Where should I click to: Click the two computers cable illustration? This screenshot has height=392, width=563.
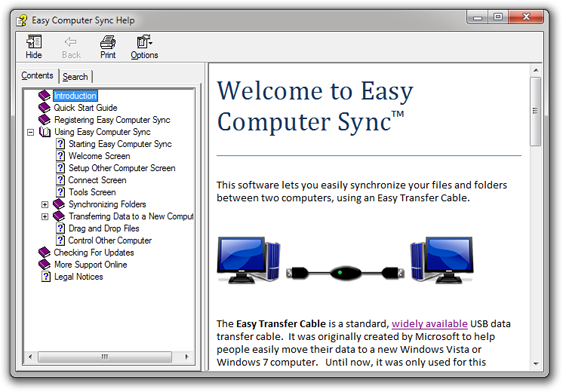coord(345,260)
